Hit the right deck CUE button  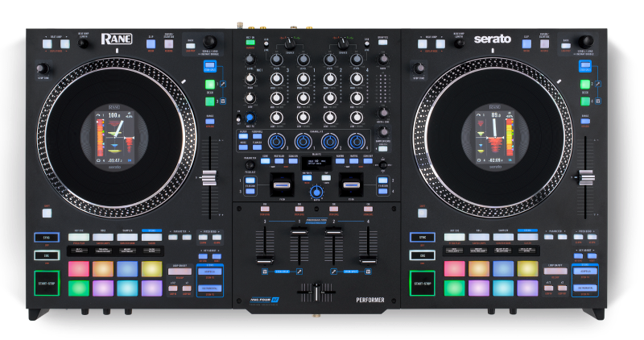point(422,255)
